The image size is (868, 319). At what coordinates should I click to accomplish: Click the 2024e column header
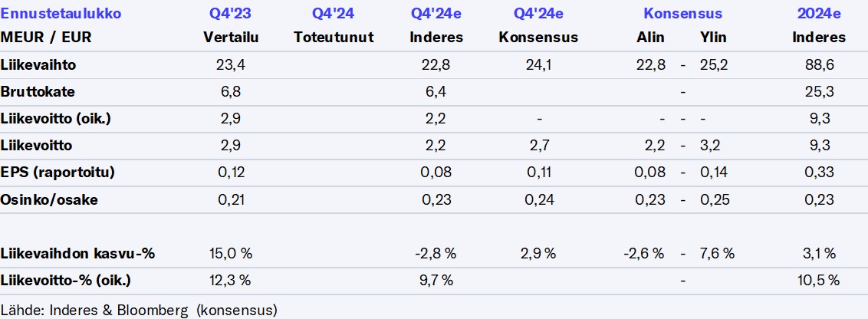pos(819,14)
